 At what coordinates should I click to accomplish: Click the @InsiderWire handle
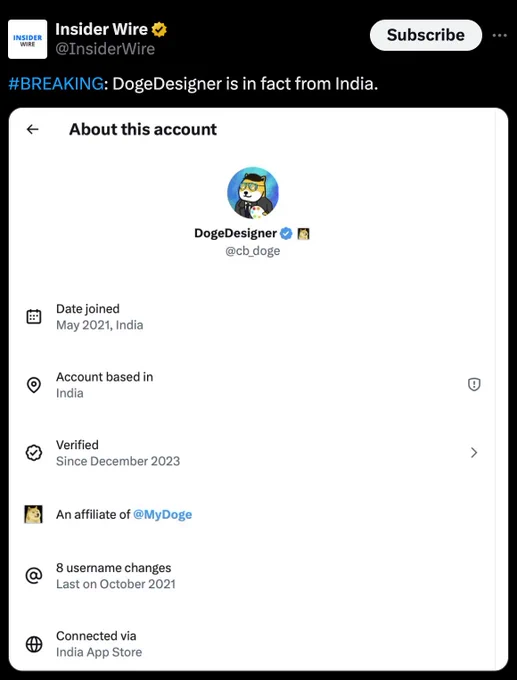[105, 49]
